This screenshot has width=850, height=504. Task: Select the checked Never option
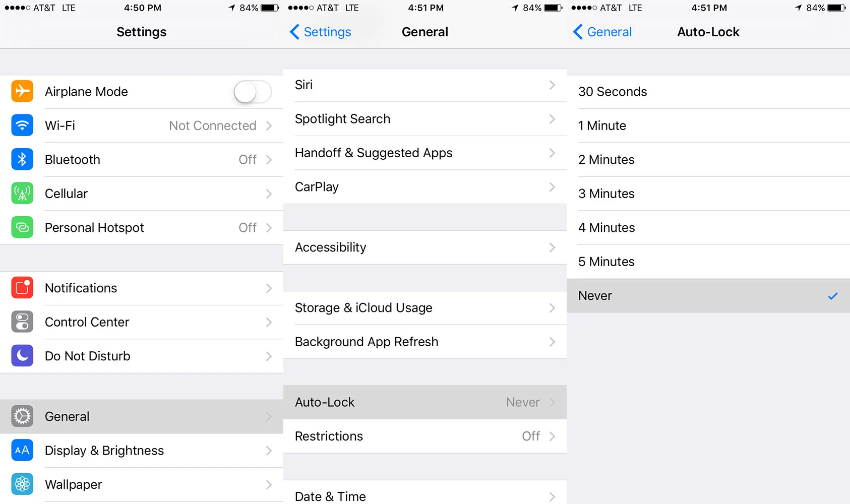pyautogui.click(x=708, y=296)
